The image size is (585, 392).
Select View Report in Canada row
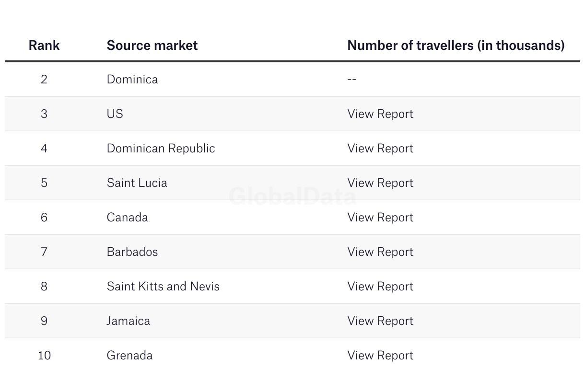pos(380,217)
